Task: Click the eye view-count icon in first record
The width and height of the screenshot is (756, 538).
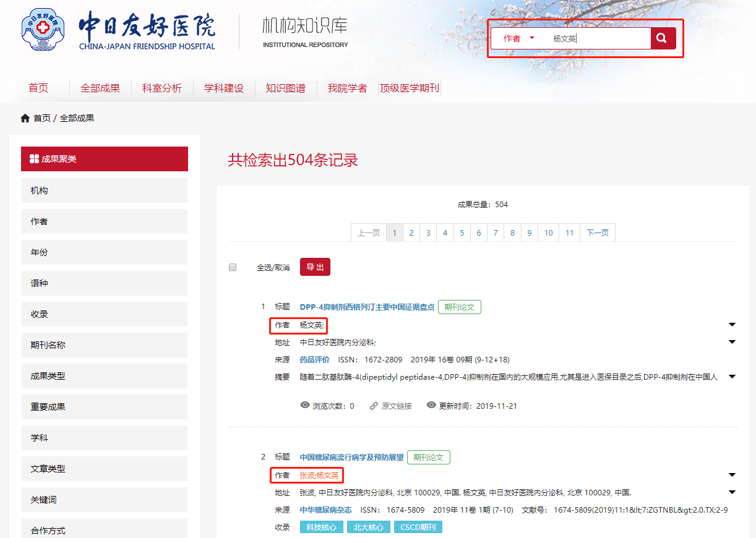Action: point(305,406)
